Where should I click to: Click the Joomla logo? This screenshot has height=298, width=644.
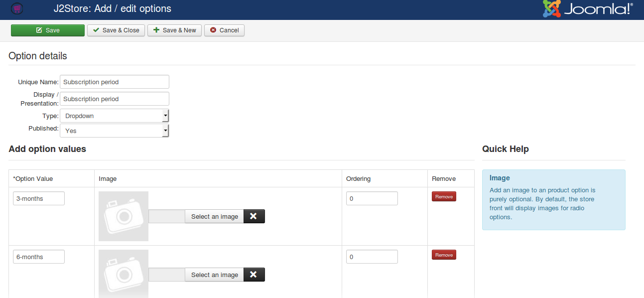coord(588,9)
